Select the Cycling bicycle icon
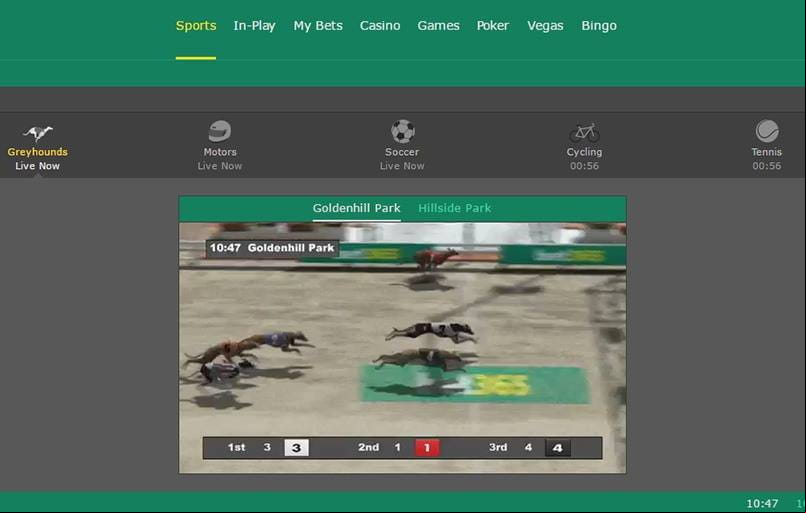 pyautogui.click(x=584, y=133)
